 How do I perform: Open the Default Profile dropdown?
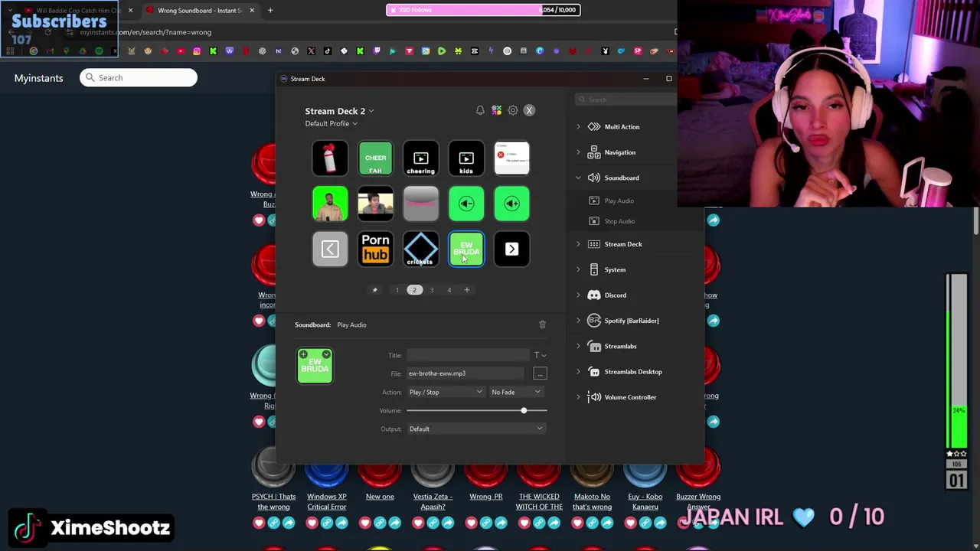click(331, 123)
